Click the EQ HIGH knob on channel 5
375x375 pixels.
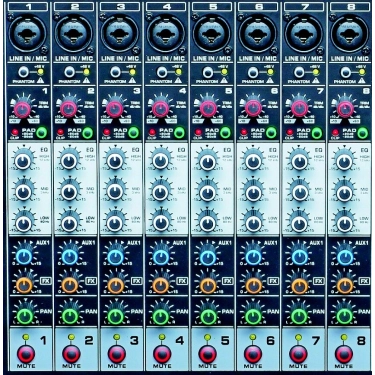click(x=208, y=162)
